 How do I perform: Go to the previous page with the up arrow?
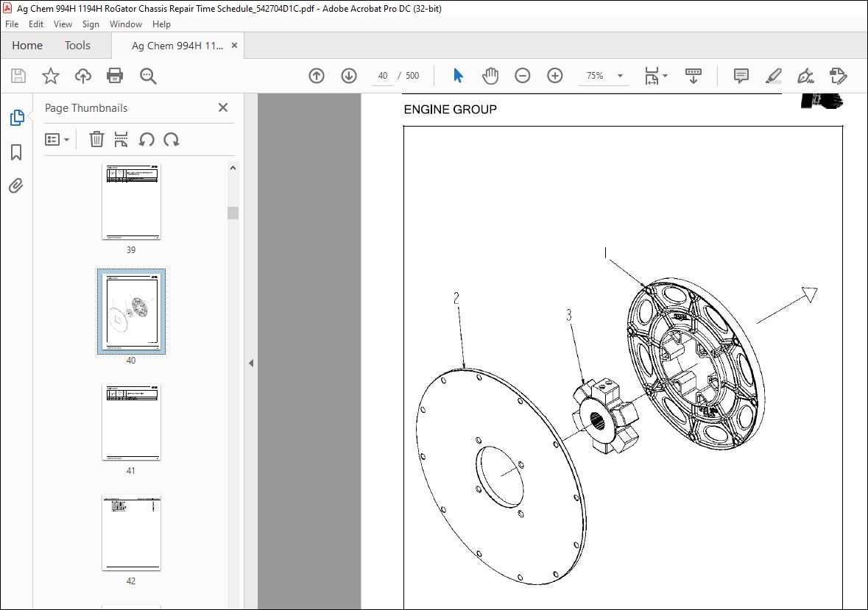317,76
